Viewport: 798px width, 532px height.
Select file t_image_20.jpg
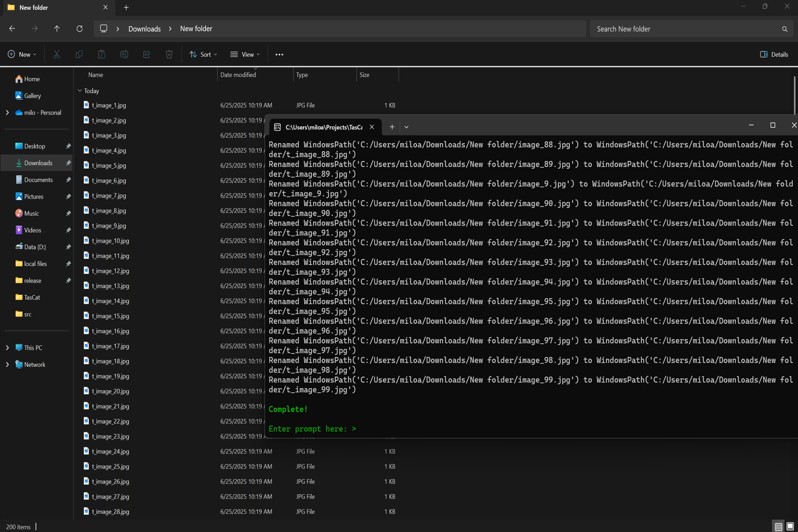[110, 391]
